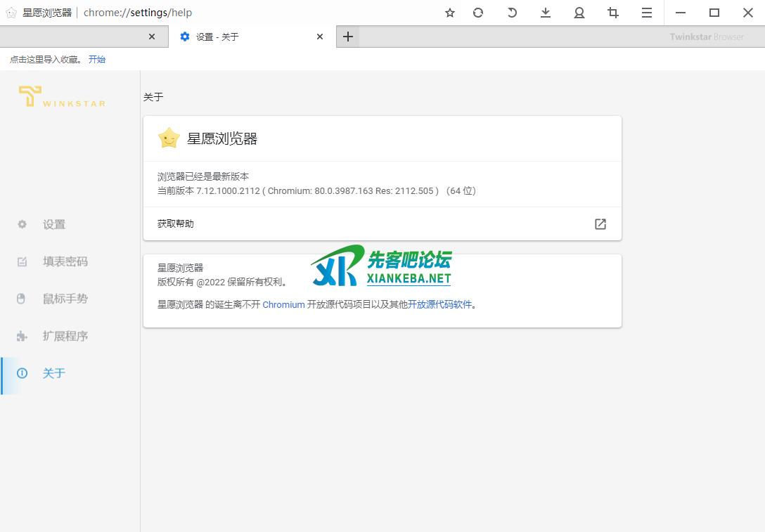Click the undo closed tab icon

(x=512, y=13)
